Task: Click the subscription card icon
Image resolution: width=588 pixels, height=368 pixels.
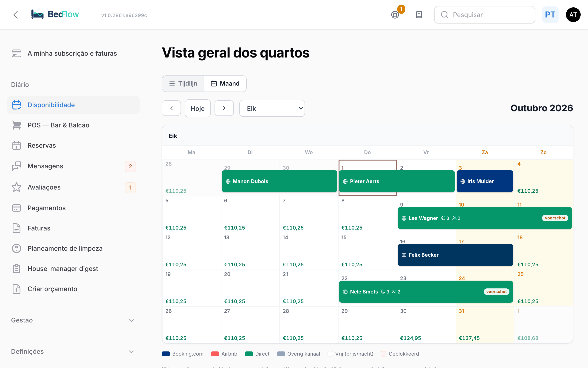Action: click(17, 53)
